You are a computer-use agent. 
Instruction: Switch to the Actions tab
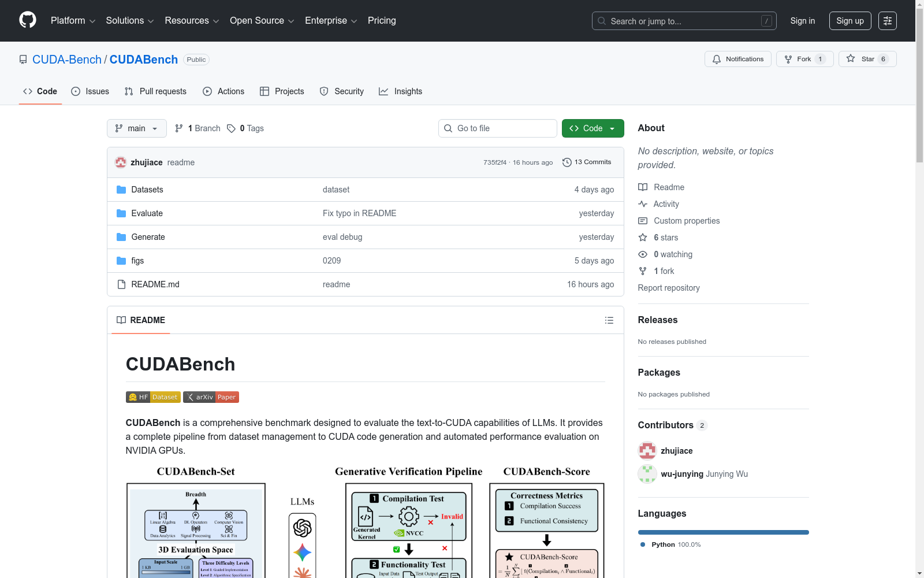[223, 91]
